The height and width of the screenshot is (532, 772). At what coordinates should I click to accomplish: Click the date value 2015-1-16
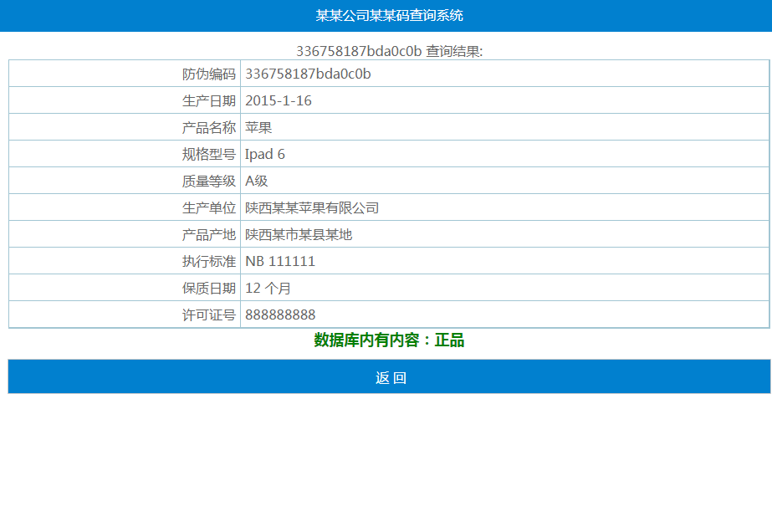click(279, 101)
